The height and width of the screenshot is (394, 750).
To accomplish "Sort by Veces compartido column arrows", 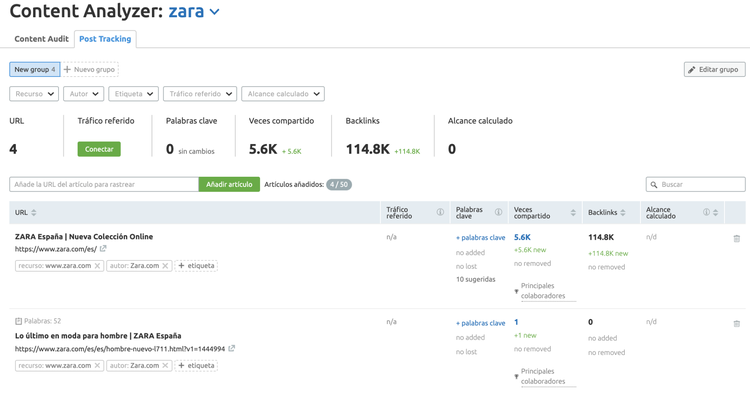I will click(x=573, y=212).
